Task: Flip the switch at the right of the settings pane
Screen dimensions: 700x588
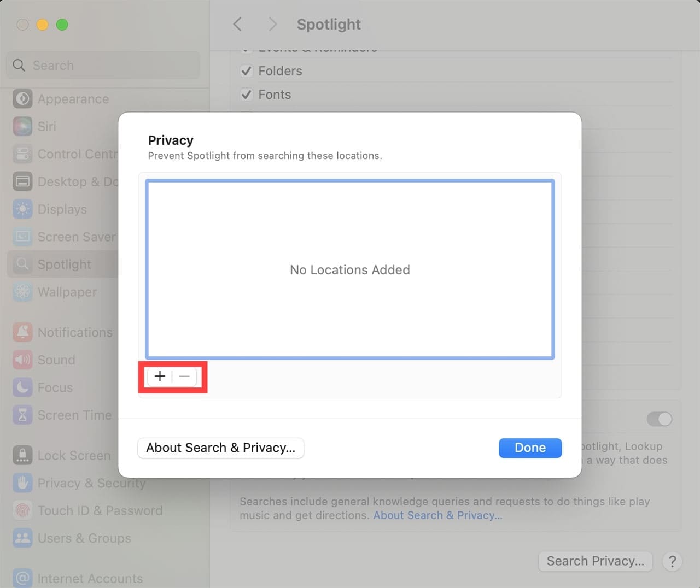Action: (x=659, y=419)
